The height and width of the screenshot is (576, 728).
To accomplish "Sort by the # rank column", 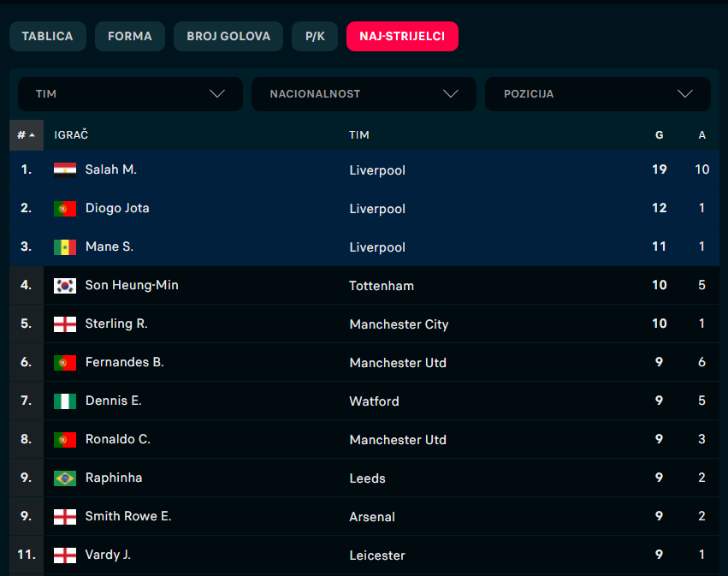I will tap(27, 135).
